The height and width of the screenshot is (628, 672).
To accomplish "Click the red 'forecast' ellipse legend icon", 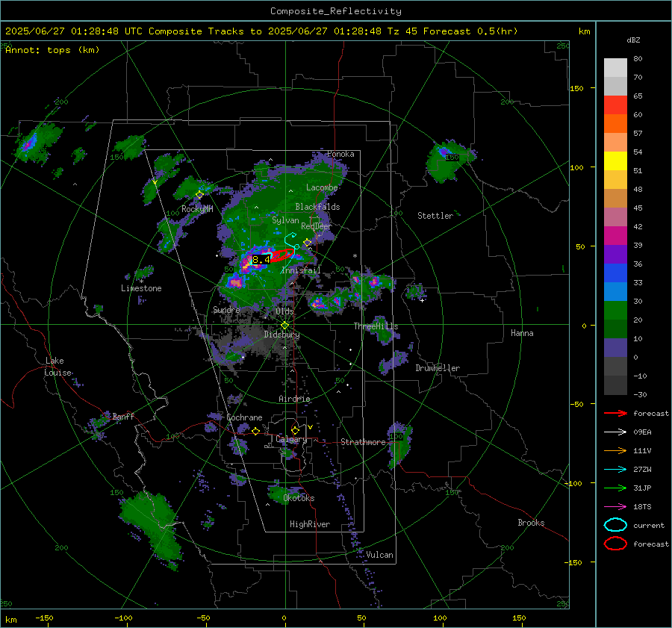I will click(615, 544).
